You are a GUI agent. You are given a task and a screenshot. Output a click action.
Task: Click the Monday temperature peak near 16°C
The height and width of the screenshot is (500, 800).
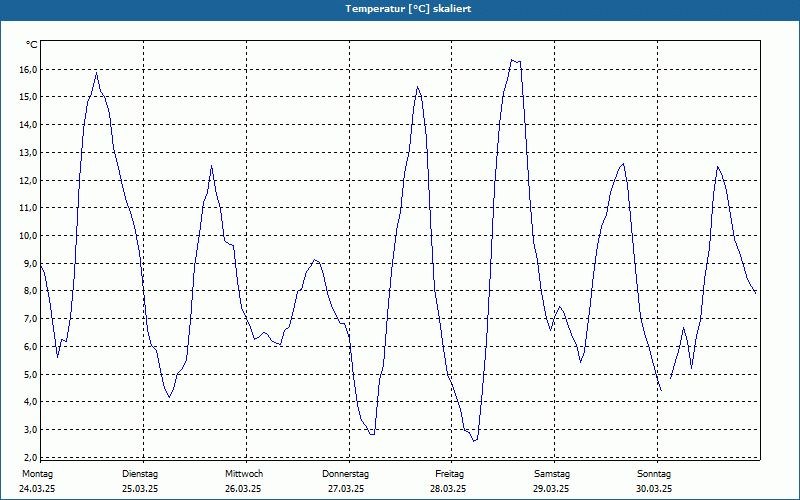[96, 73]
